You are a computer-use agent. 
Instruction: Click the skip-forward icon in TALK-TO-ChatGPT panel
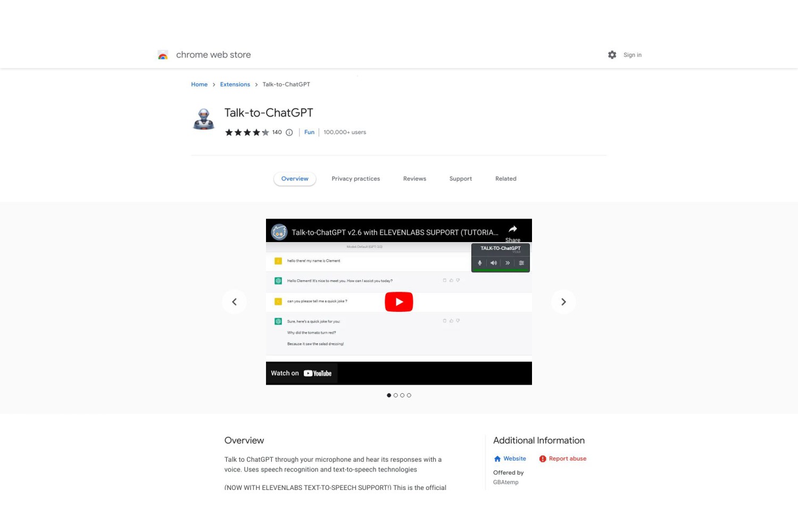point(508,263)
